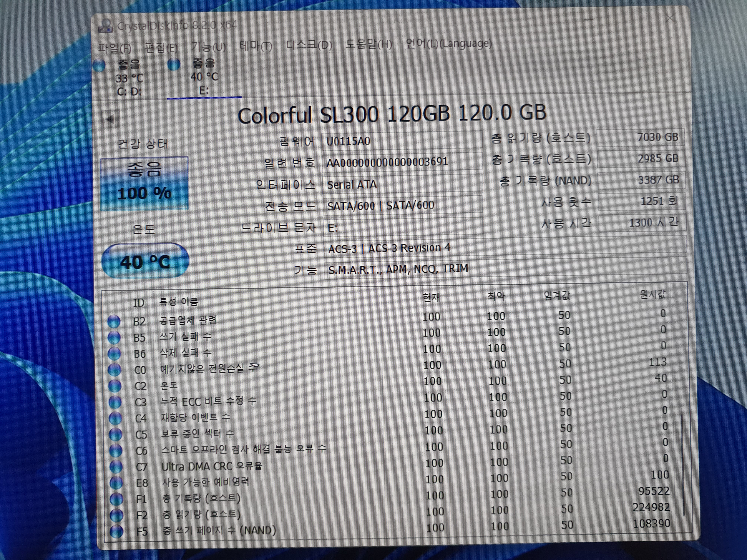Click the power on hours value 1300 시간
This screenshot has height=560, width=747.
pos(642,222)
